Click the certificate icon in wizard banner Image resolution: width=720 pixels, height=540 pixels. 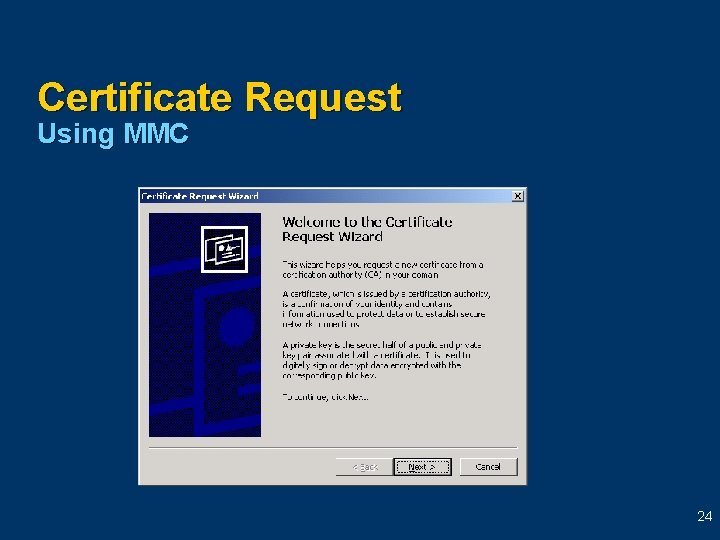click(x=224, y=249)
